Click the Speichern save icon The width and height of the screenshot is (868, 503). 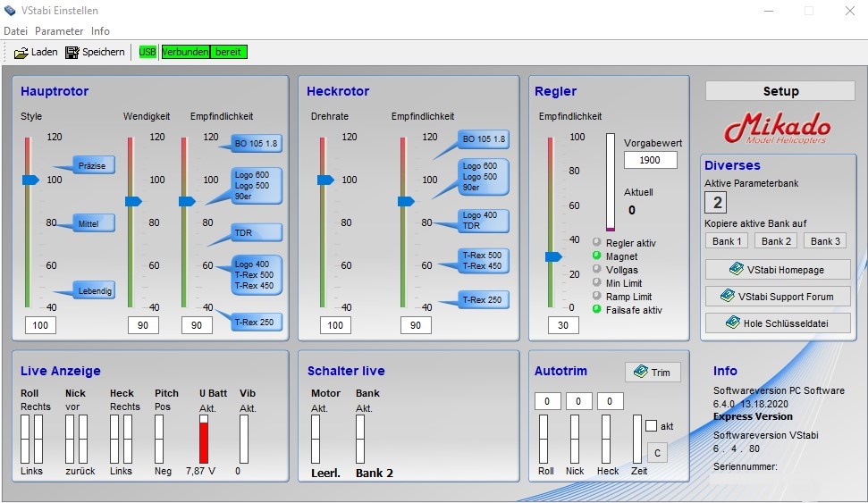coord(72,53)
